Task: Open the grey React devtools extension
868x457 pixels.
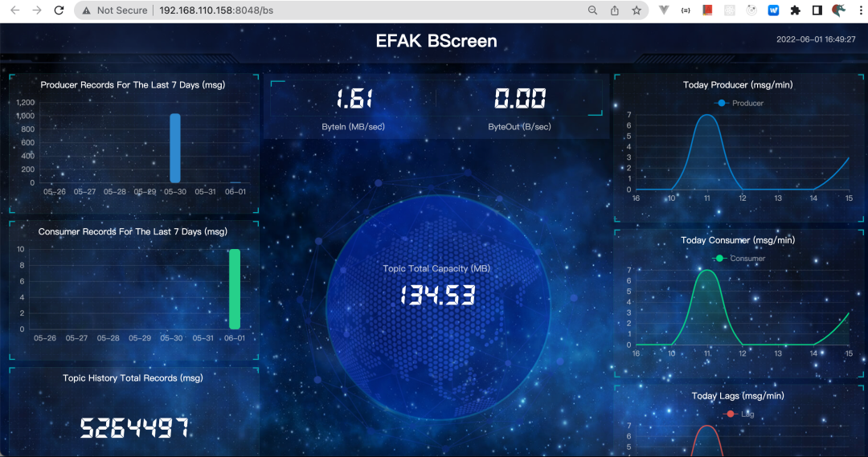Action: click(730, 10)
